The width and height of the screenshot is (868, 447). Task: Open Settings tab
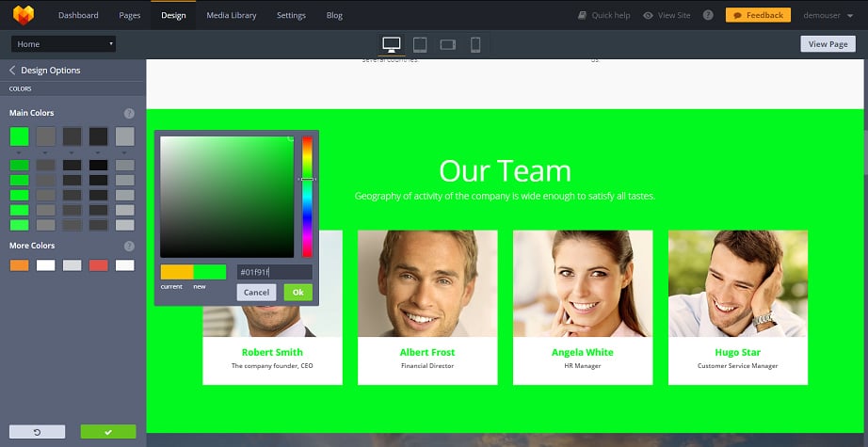click(x=291, y=15)
